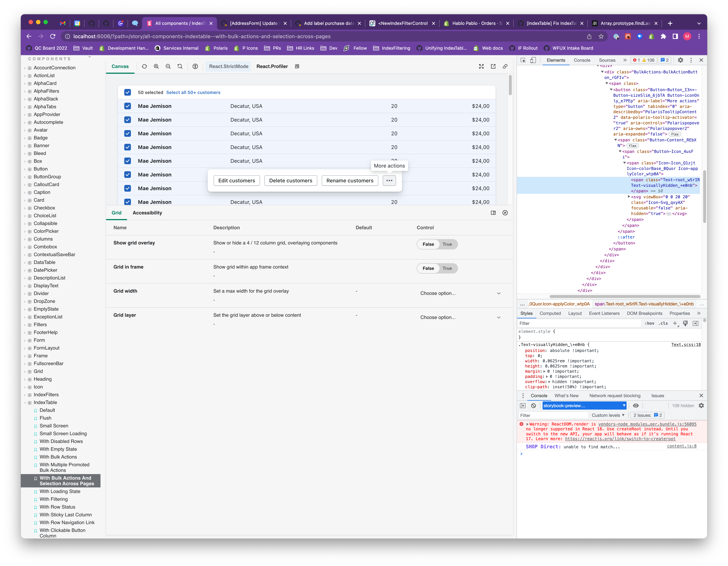This screenshot has height=566, width=728.
Task: Set Show grid overlay to True
Action: pyautogui.click(x=447, y=244)
